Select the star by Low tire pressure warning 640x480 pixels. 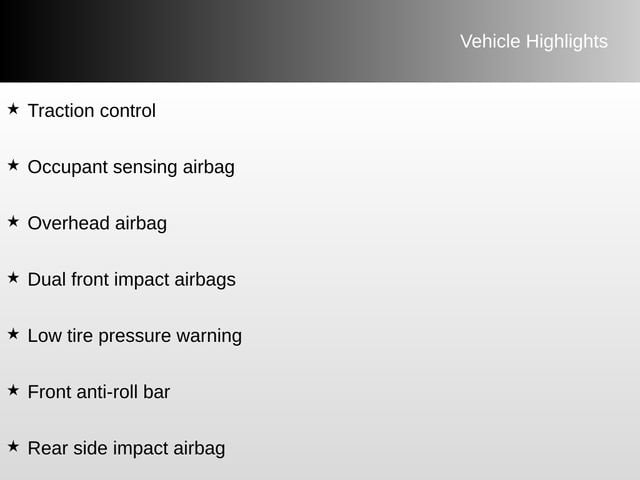click(x=13, y=334)
